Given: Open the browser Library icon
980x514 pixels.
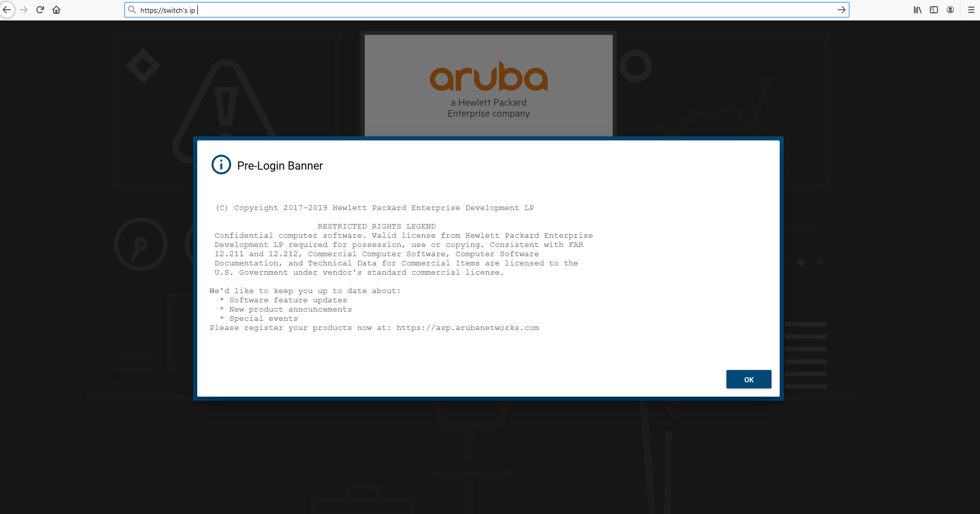Looking at the screenshot, I should tap(918, 10).
